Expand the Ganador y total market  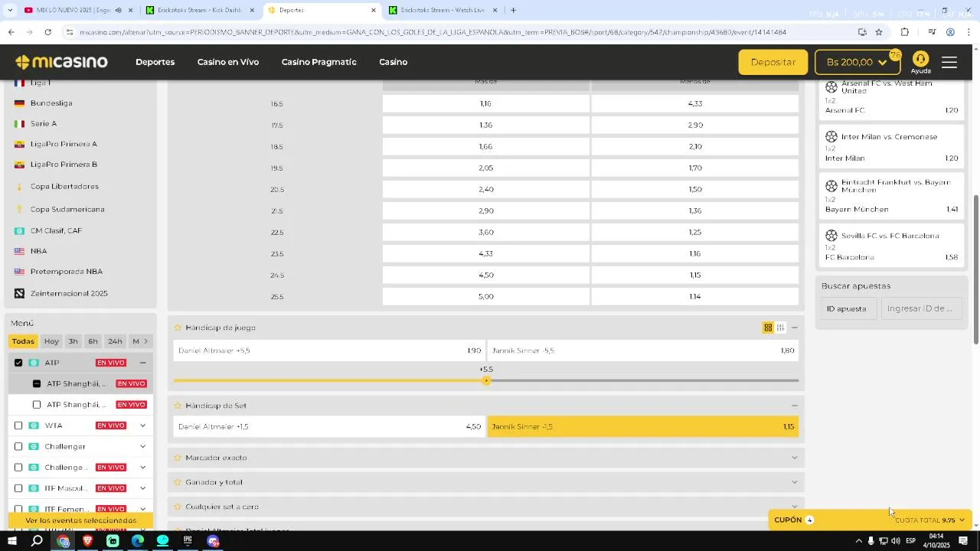794,482
